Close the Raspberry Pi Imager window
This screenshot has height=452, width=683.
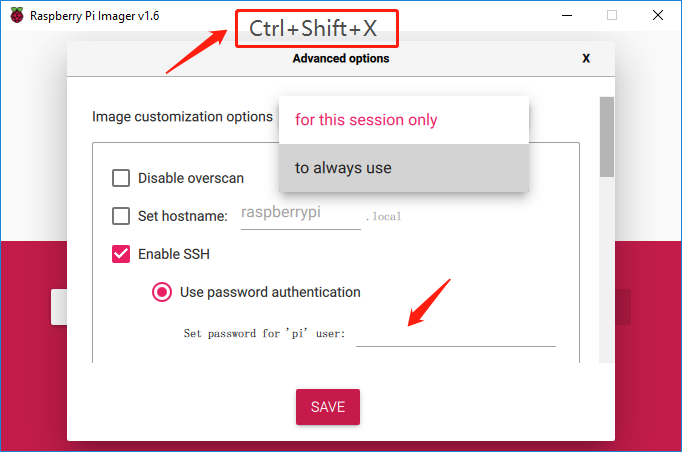[x=658, y=16]
